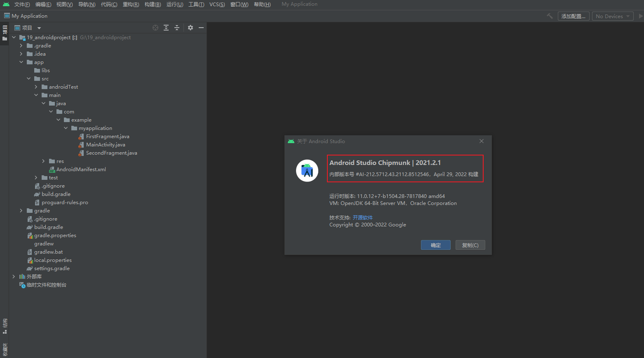Click the scratches and consoles icon
The width and height of the screenshot is (644, 358).
22,285
